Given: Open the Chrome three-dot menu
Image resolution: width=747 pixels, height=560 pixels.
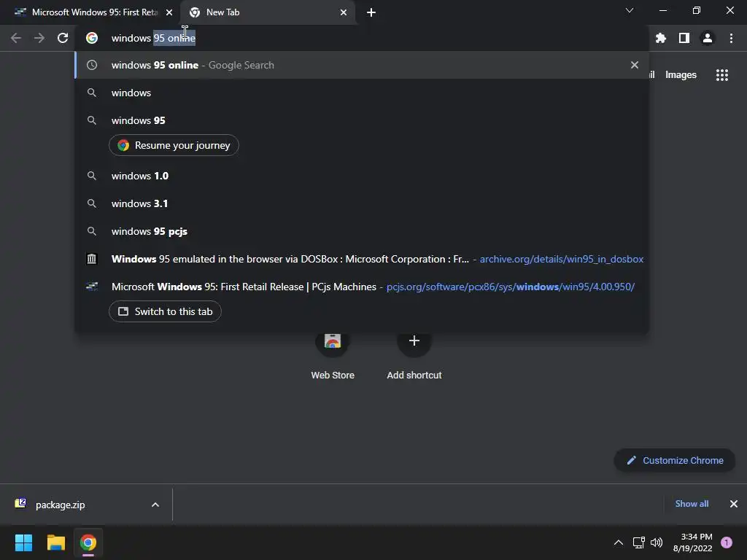Looking at the screenshot, I should [x=731, y=38].
